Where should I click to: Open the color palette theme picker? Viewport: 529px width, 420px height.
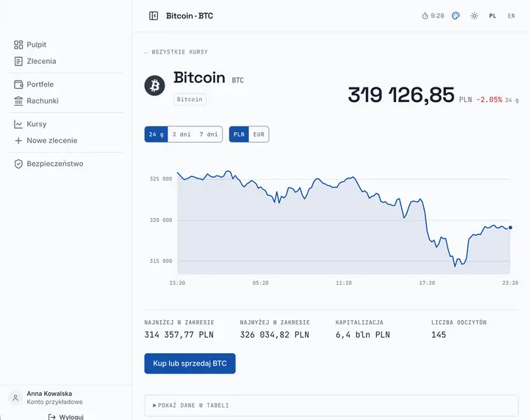pos(456,16)
